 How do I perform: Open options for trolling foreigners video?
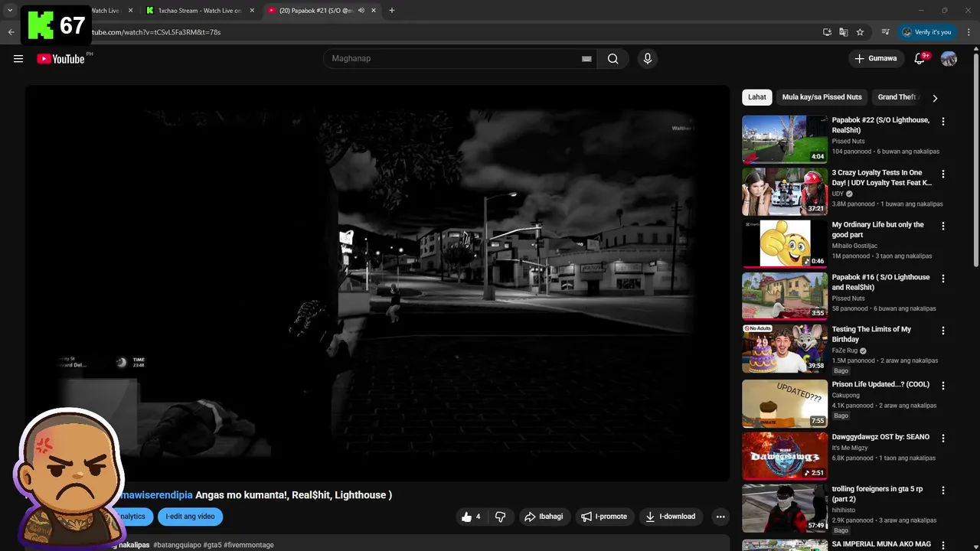[x=943, y=491]
